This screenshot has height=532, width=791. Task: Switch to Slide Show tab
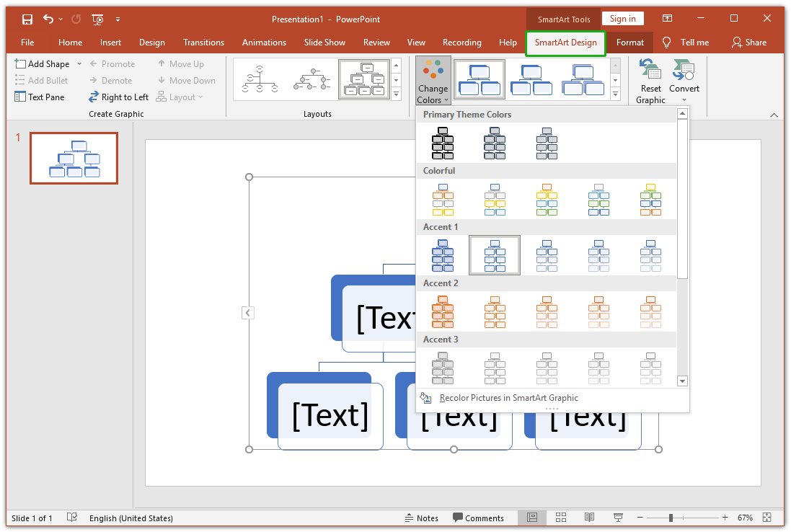pyautogui.click(x=324, y=43)
